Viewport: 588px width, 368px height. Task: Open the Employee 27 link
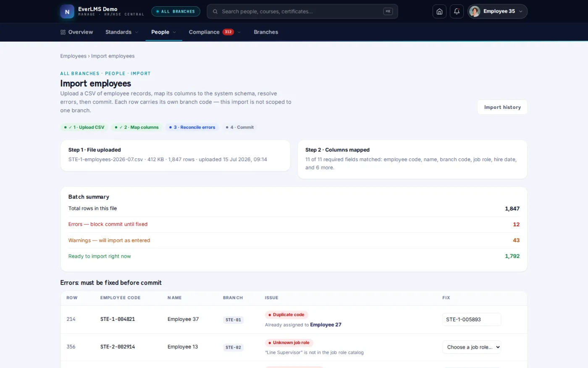pyautogui.click(x=325, y=325)
